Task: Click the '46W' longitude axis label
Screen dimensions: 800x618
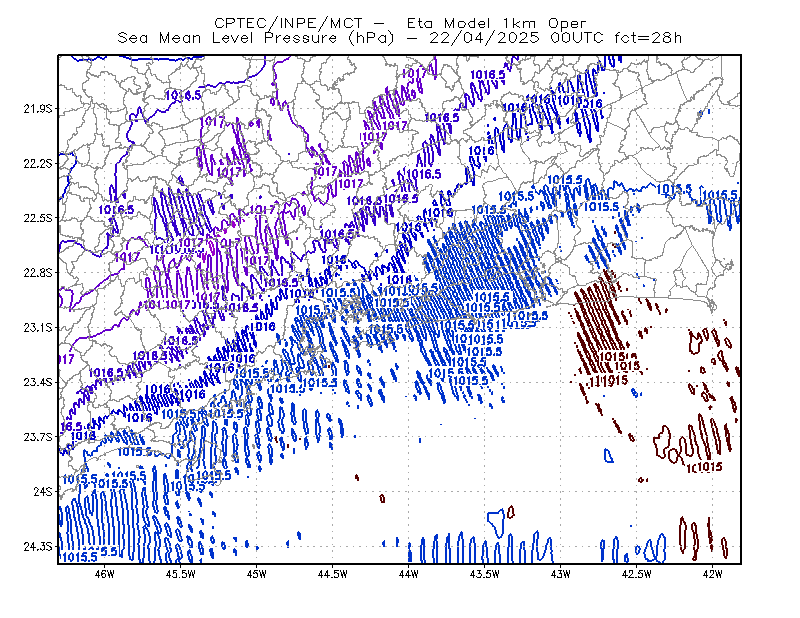Action: 105,574
